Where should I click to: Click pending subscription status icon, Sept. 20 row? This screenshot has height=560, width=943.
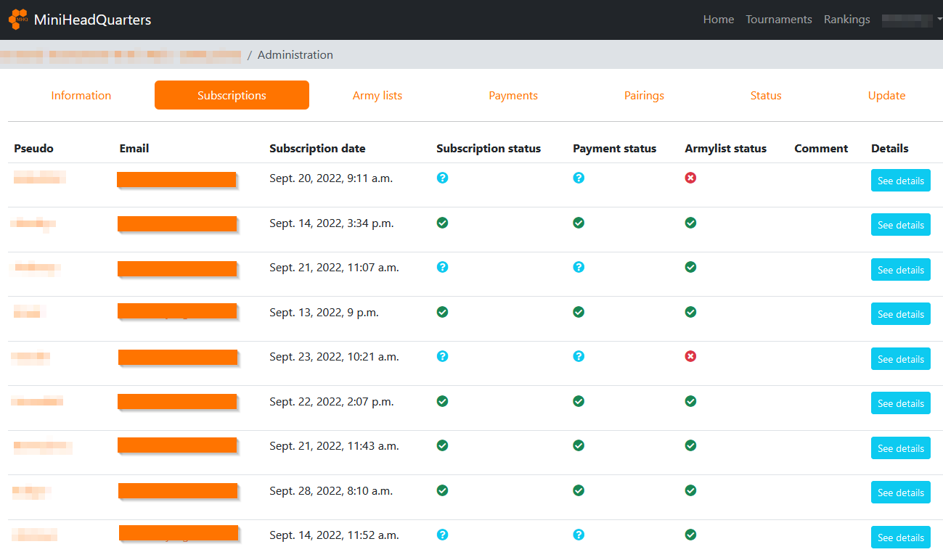442,178
